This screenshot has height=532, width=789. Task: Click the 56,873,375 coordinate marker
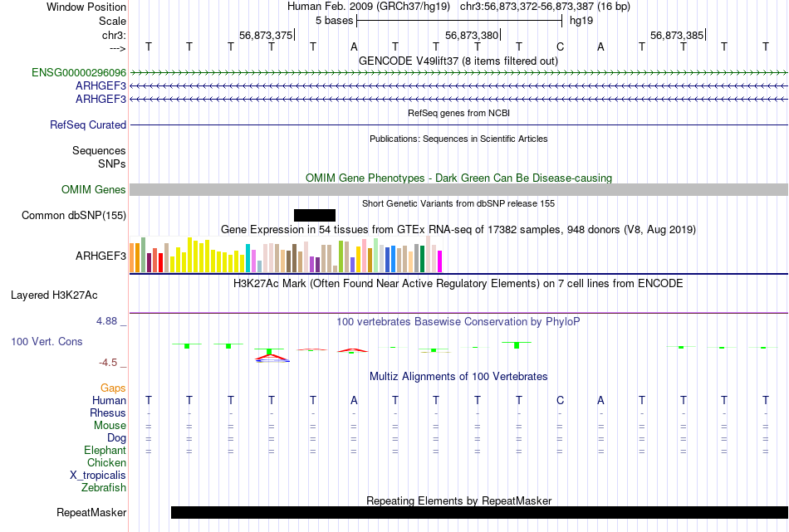(266, 35)
